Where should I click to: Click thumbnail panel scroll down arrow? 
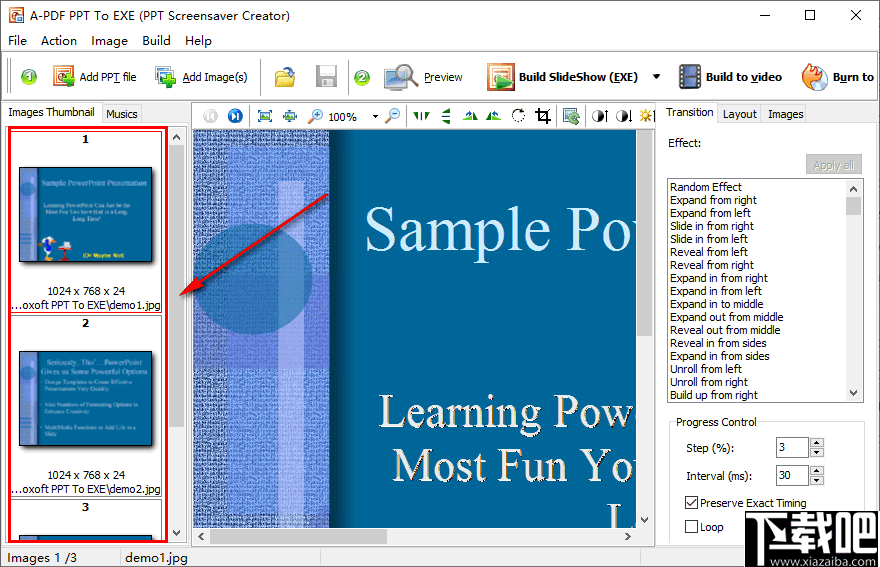176,533
